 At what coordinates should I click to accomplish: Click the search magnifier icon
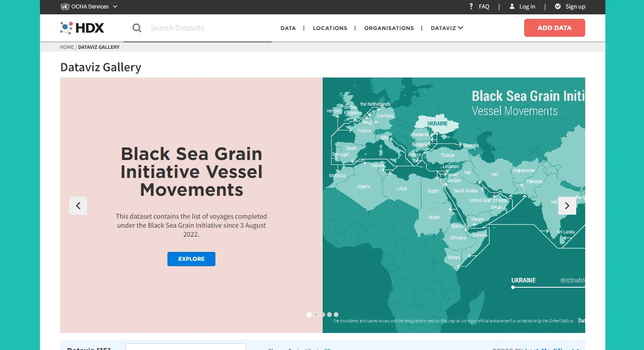click(x=136, y=28)
